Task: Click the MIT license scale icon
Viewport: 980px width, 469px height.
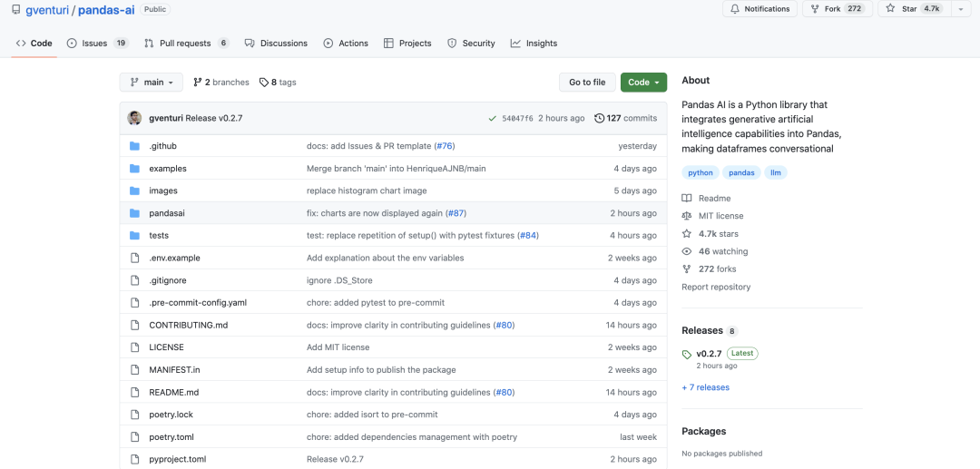Action: point(687,216)
